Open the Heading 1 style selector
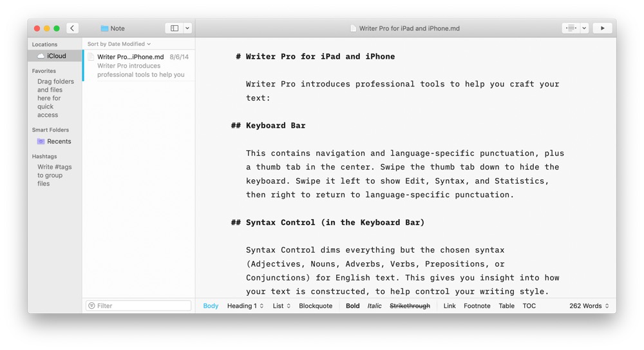Viewport: 644px width, 350px height. [x=245, y=306]
